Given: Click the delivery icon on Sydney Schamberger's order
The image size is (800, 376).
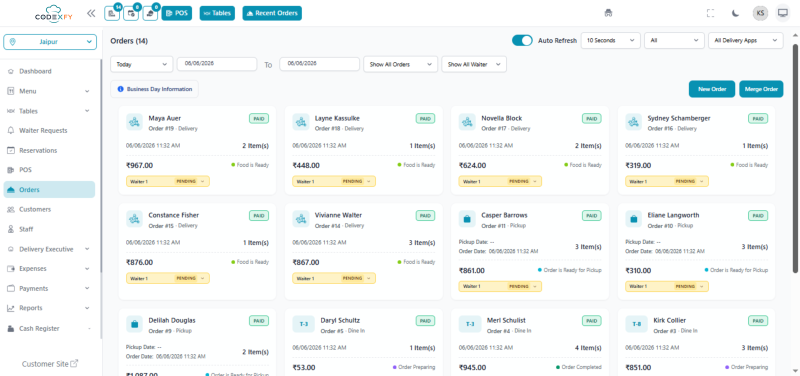Looking at the screenshot, I should click(633, 122).
